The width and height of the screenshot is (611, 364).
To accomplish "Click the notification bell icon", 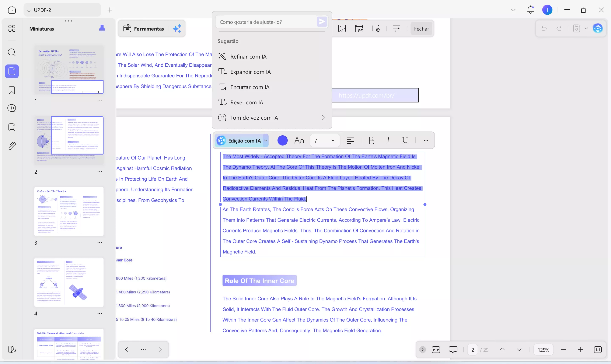I will click(530, 10).
